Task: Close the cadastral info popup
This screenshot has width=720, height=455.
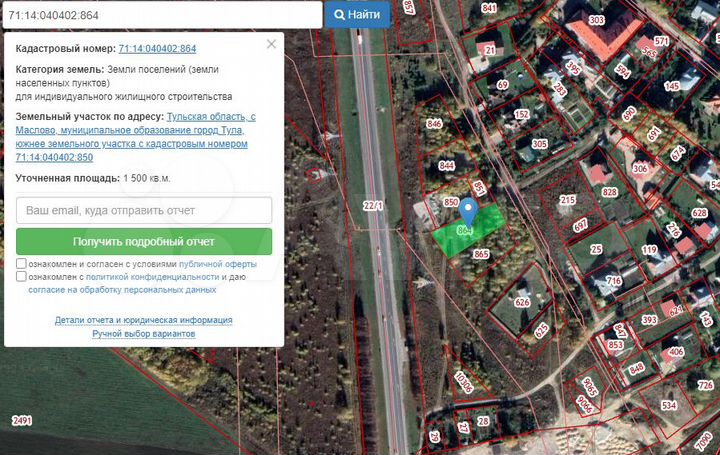Action: [x=271, y=45]
